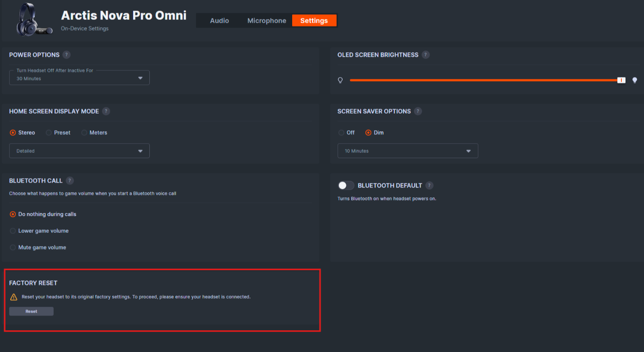Select the Settings tab
This screenshot has width=644, height=352.
[314, 20]
